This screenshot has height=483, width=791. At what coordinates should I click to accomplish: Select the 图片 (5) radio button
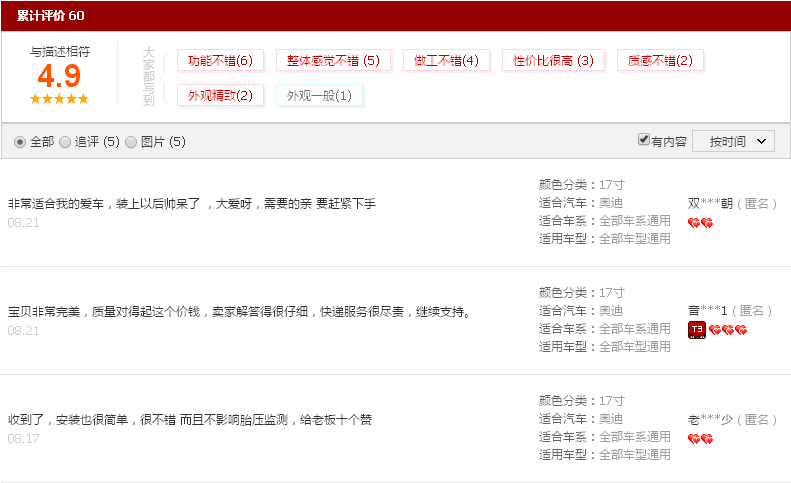pyautogui.click(x=131, y=142)
